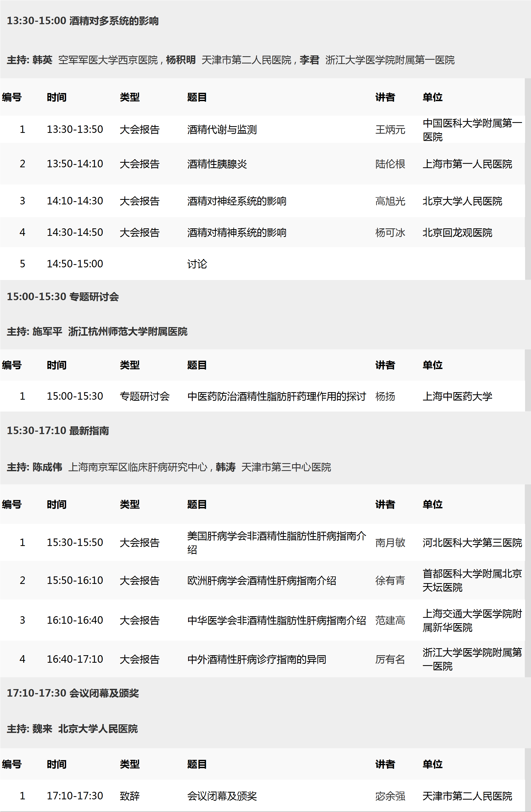531x812 pixels.
Task: Click type cell 致辞
Action: click(x=130, y=796)
